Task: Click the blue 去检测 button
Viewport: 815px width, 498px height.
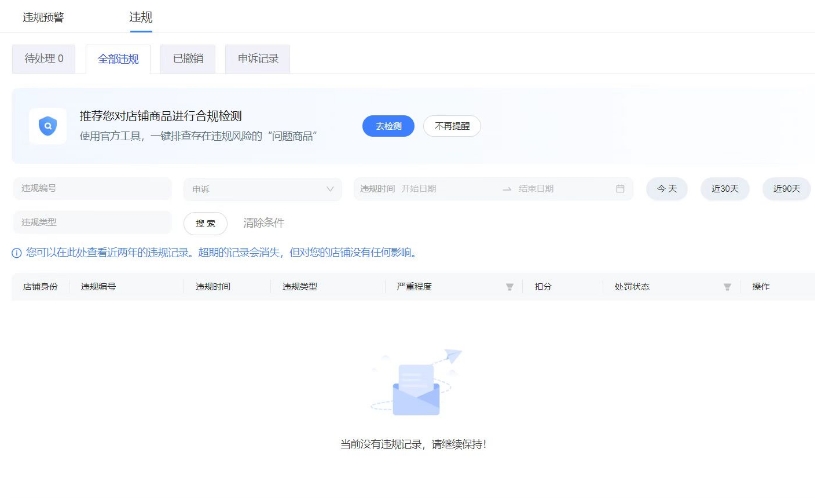Action: (x=388, y=126)
